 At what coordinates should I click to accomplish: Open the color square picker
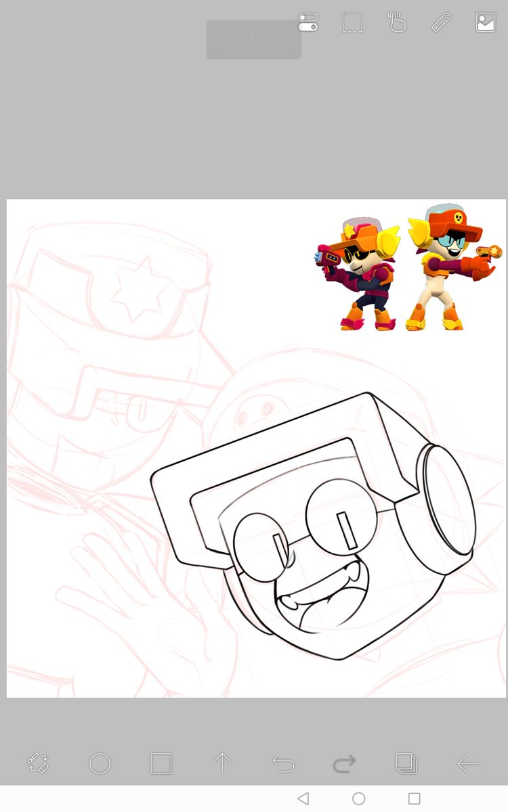[x=161, y=764]
